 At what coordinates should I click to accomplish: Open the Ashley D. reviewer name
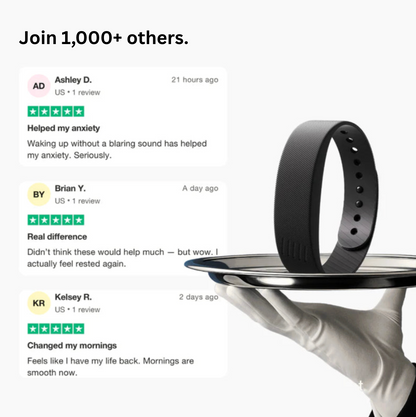[73, 80]
